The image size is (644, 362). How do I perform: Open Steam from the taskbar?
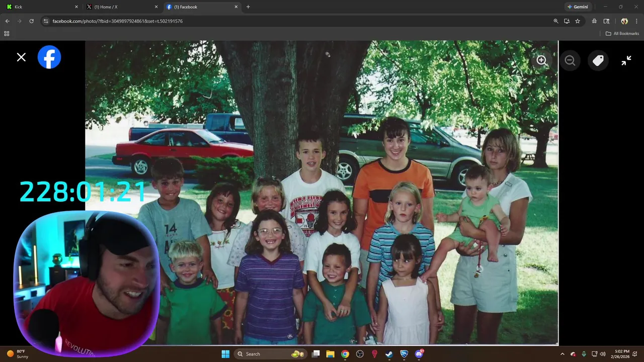coord(389,354)
